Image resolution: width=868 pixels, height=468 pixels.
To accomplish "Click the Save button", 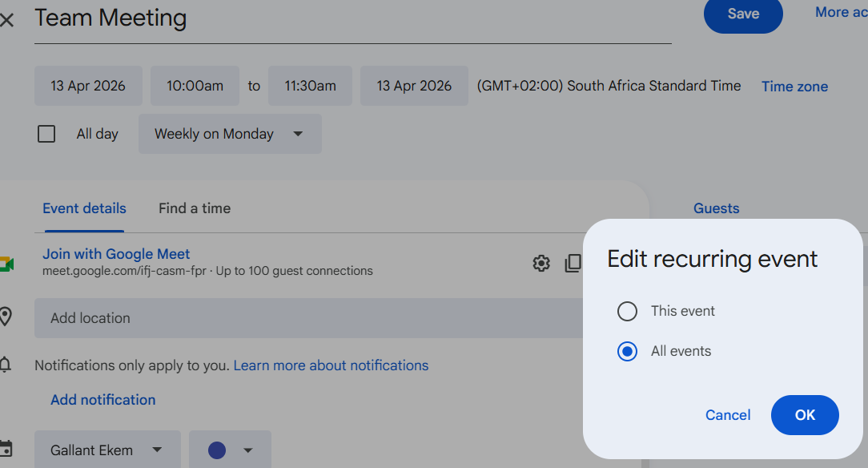I will click(x=743, y=14).
